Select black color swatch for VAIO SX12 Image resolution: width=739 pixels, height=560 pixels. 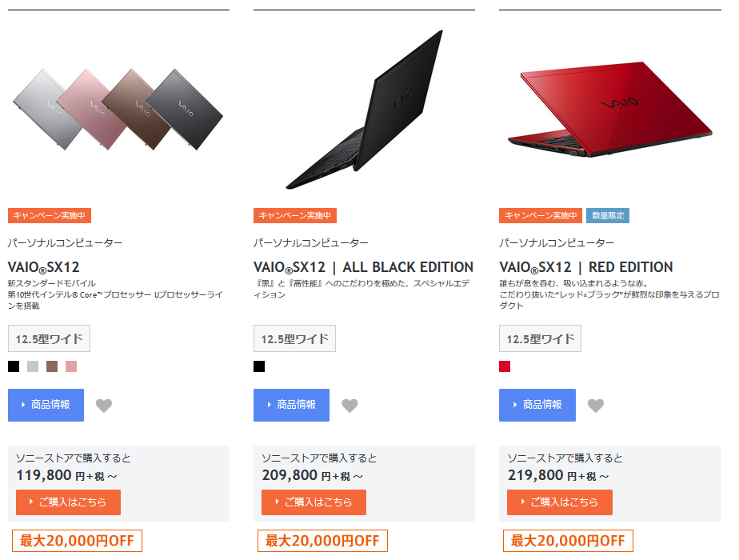[14, 366]
